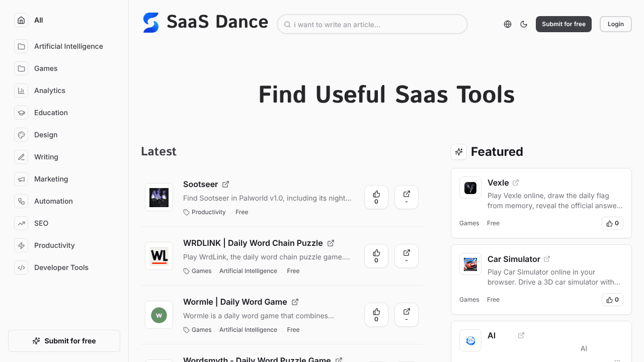
Task: Select the Education category label
Action: pos(51,113)
